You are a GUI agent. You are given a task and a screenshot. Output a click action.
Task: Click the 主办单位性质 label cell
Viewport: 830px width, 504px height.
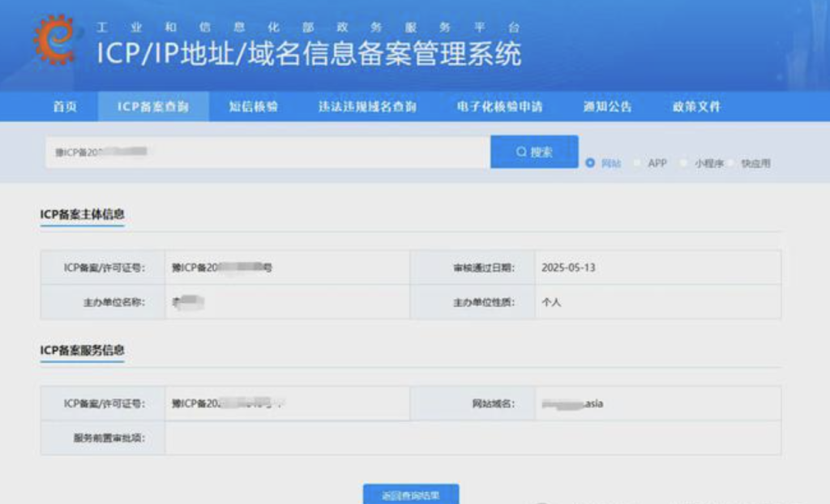click(473, 302)
